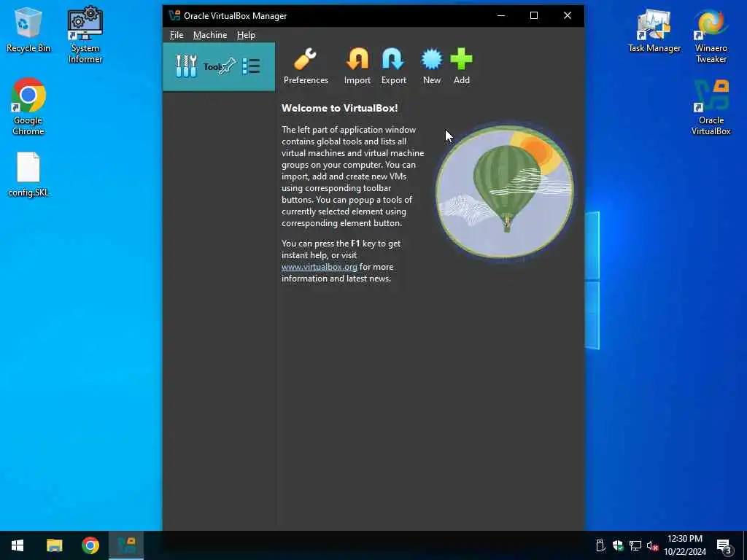This screenshot has width=747, height=560.
Task: Select the System Informer desktop shortcut
Action: pyautogui.click(x=85, y=34)
